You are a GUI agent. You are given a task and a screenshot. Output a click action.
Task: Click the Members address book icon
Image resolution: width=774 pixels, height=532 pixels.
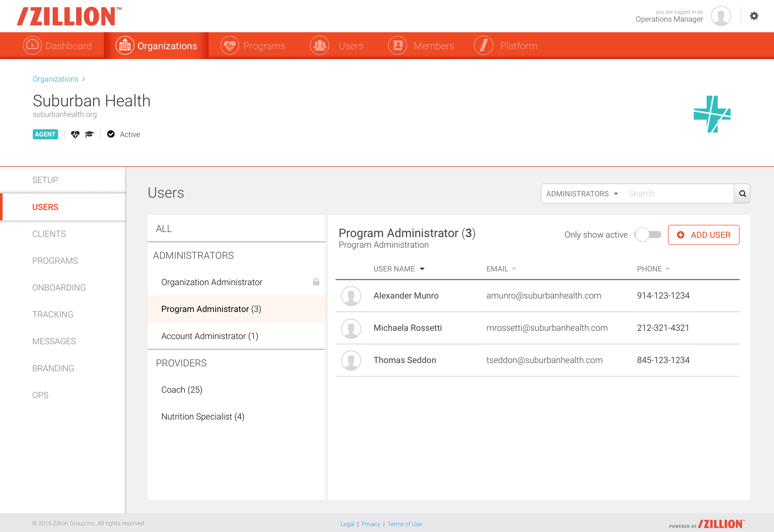pos(398,45)
